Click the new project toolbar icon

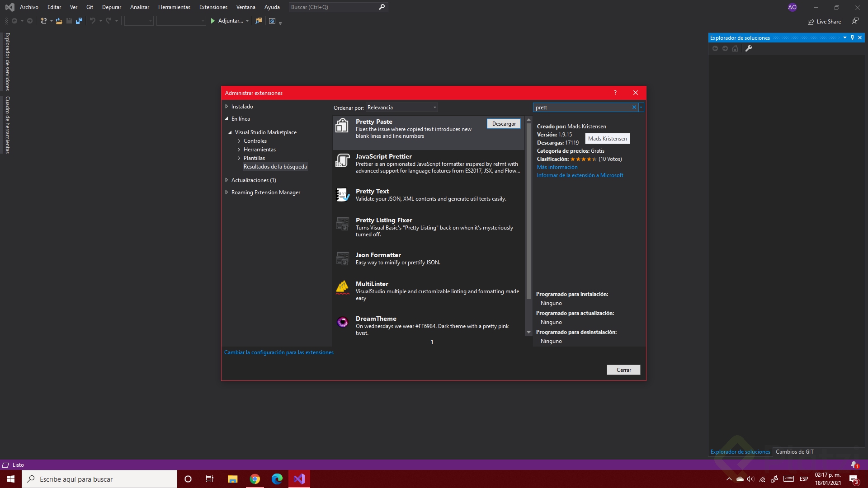44,21
